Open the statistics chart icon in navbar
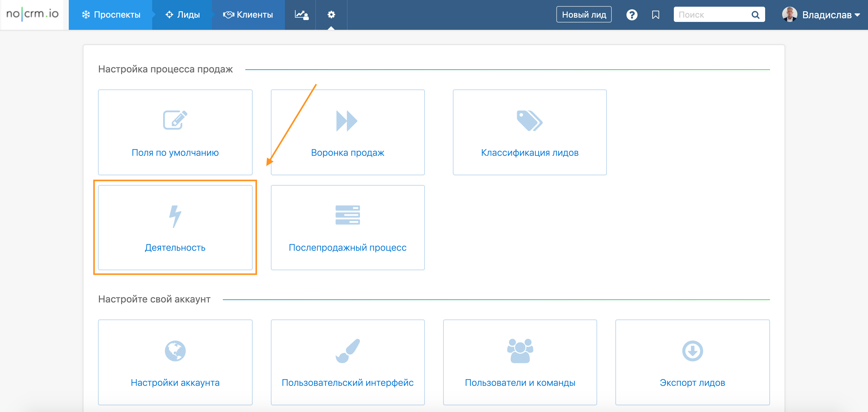The width and height of the screenshot is (868, 412). click(x=301, y=15)
